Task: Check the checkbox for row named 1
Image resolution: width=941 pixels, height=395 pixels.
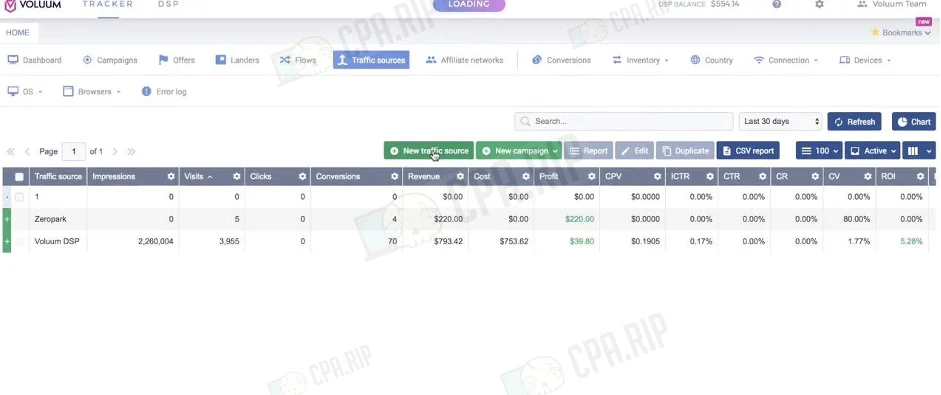Action: pyautogui.click(x=19, y=197)
